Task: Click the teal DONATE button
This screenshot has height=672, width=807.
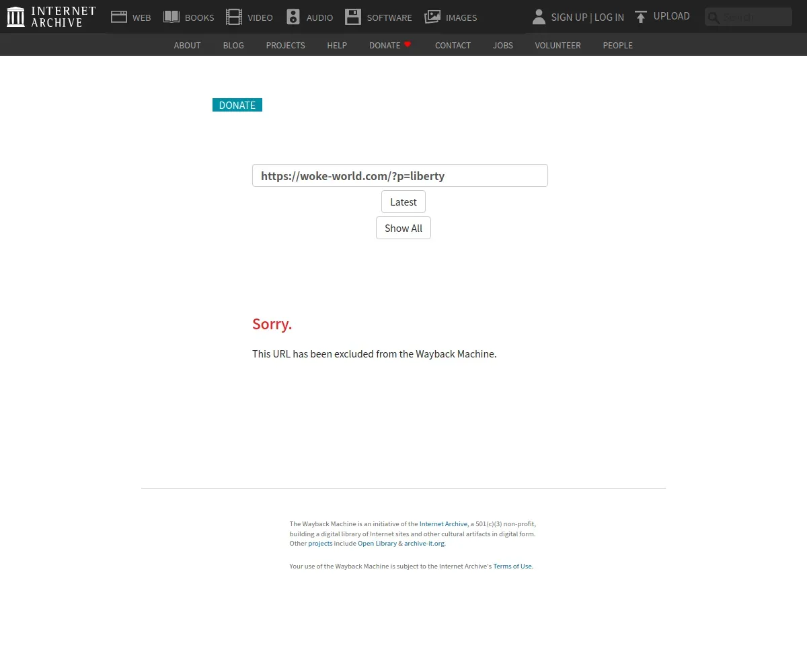Action: (237, 105)
